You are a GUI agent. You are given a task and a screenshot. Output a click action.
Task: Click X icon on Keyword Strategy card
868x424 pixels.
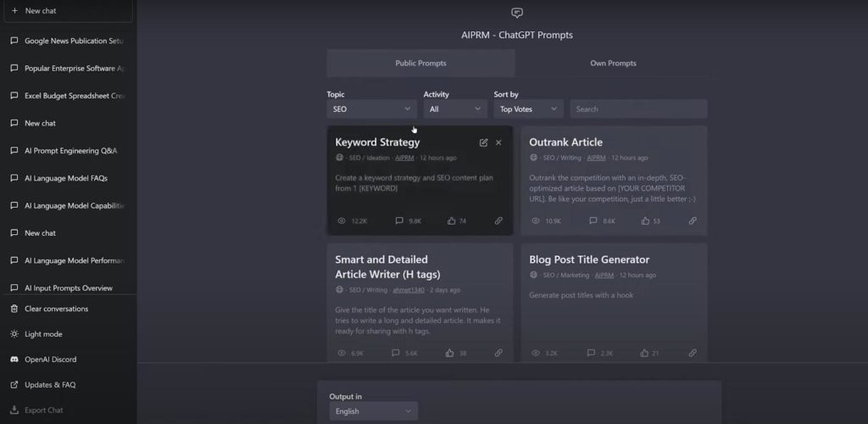click(498, 142)
